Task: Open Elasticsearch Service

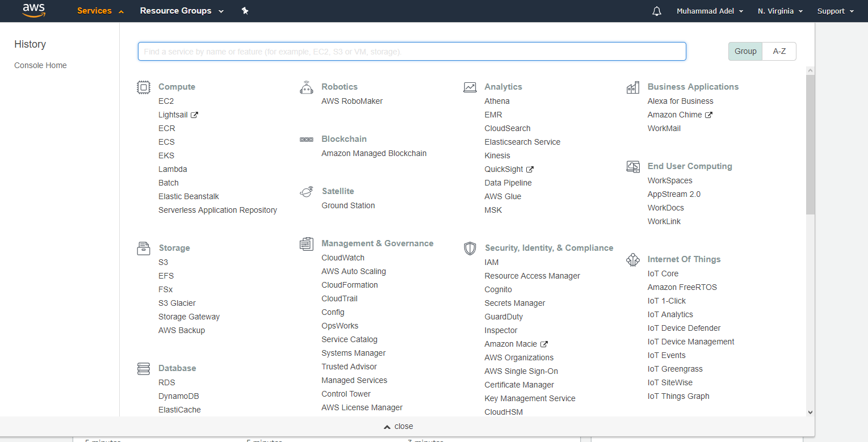Action: tap(522, 142)
